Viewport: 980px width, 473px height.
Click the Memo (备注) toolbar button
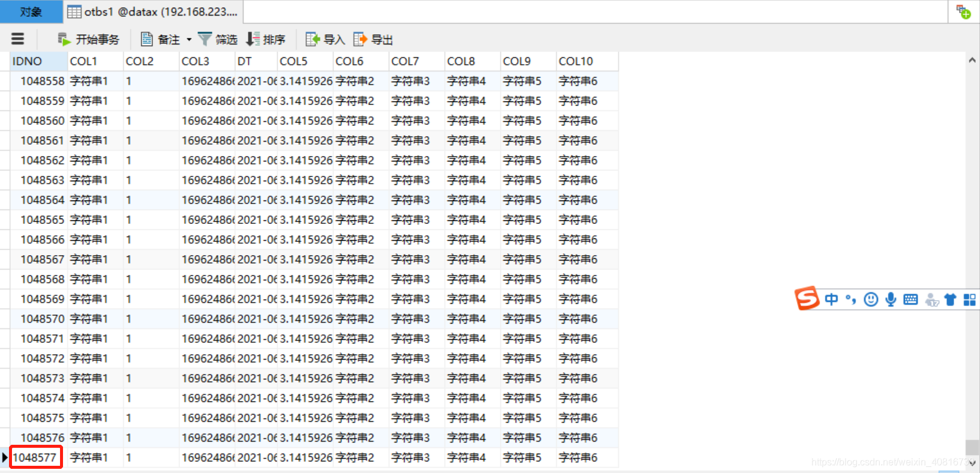pos(160,40)
